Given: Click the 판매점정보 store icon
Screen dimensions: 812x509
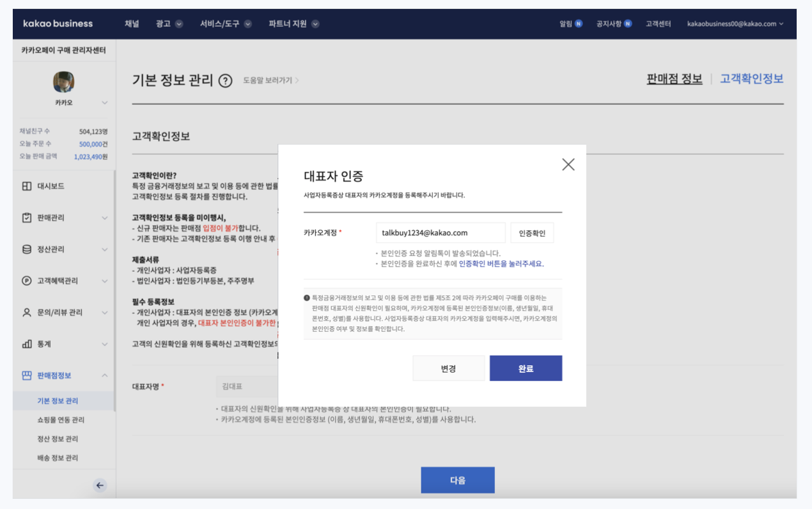Looking at the screenshot, I should (26, 375).
